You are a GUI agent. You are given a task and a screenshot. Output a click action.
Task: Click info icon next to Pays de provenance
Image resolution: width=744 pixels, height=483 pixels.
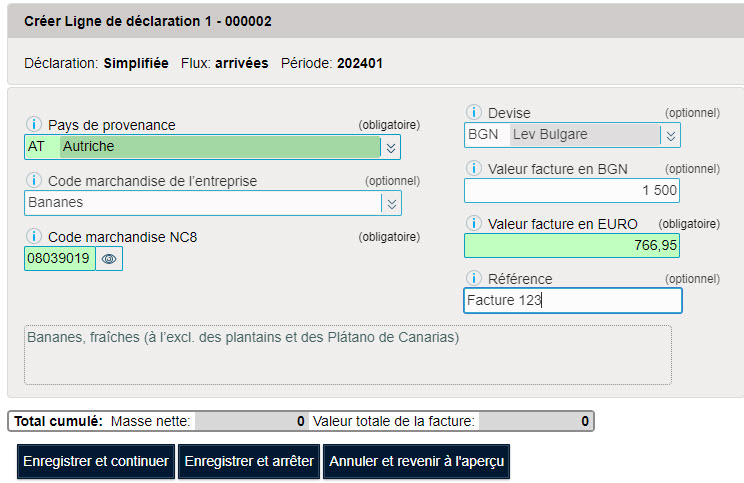(33, 124)
